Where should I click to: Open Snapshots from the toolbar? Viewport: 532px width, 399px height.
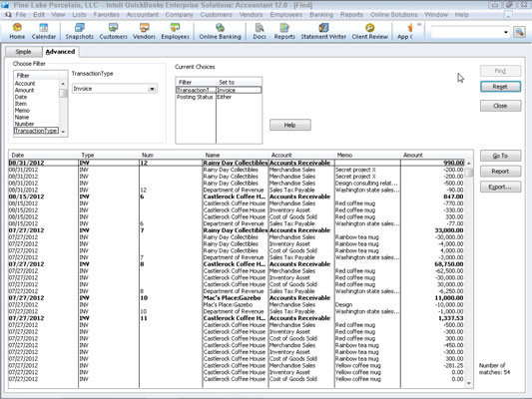(80, 31)
